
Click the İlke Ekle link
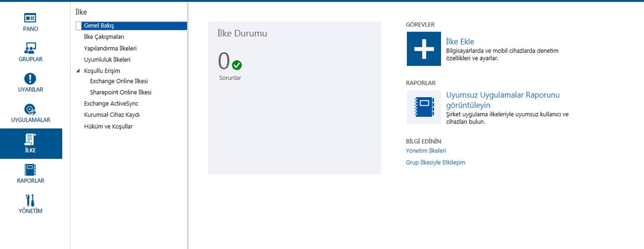tap(460, 42)
